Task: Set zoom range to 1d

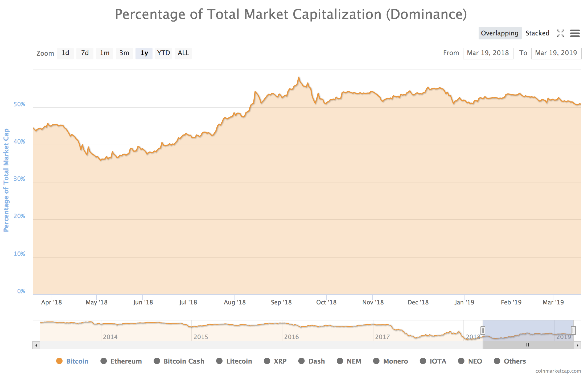Action: 65,53
